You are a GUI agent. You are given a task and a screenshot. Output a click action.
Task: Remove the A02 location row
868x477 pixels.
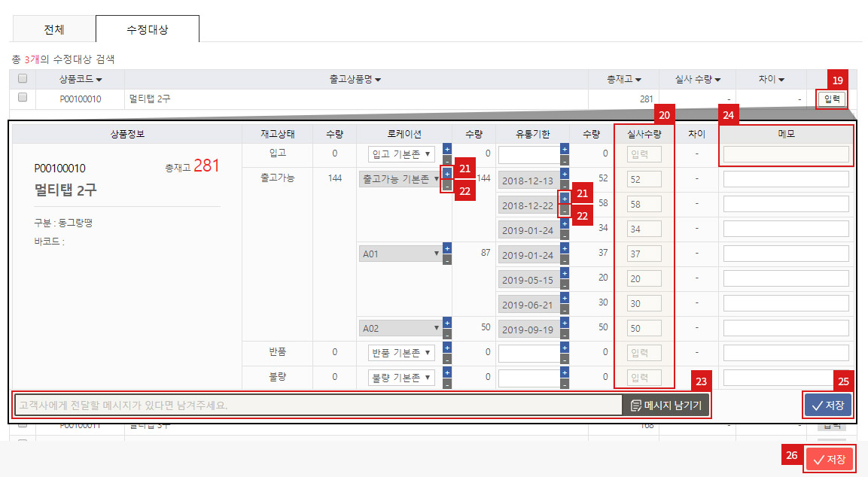point(447,333)
